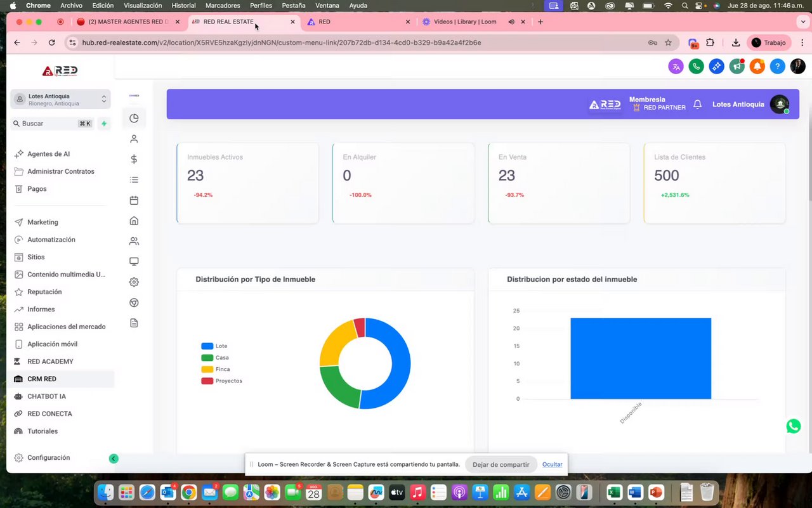Click the blue help question mark icon
The height and width of the screenshot is (508, 812).
778,66
